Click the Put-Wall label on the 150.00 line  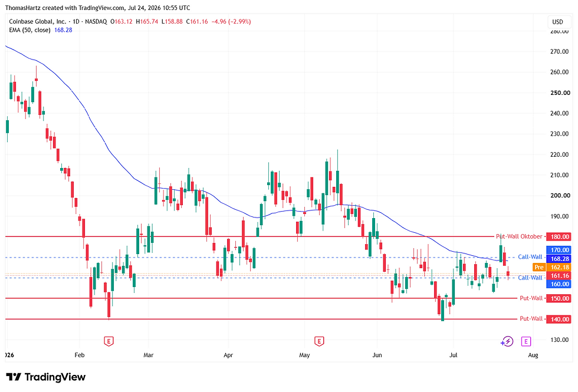531,298
